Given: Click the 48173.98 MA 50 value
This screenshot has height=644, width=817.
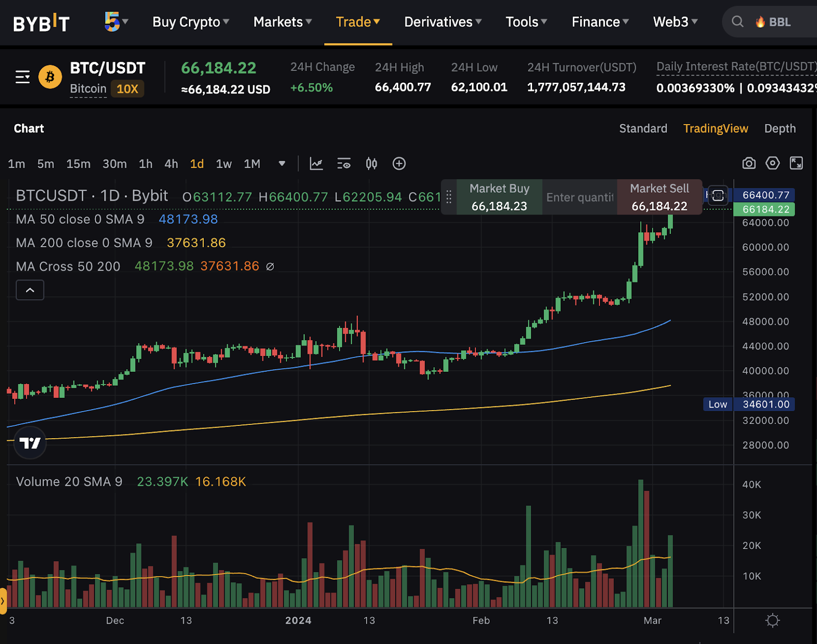Looking at the screenshot, I should (188, 220).
